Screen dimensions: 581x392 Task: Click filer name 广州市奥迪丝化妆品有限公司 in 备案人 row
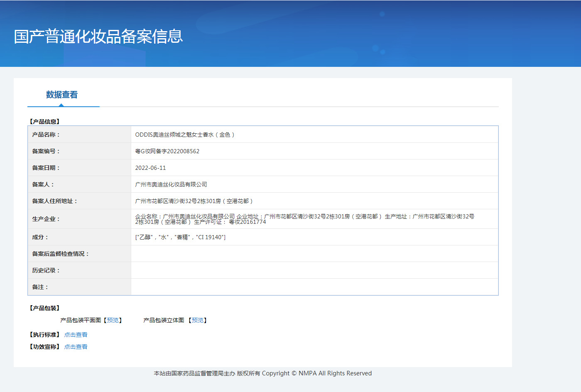pyautogui.click(x=171, y=184)
